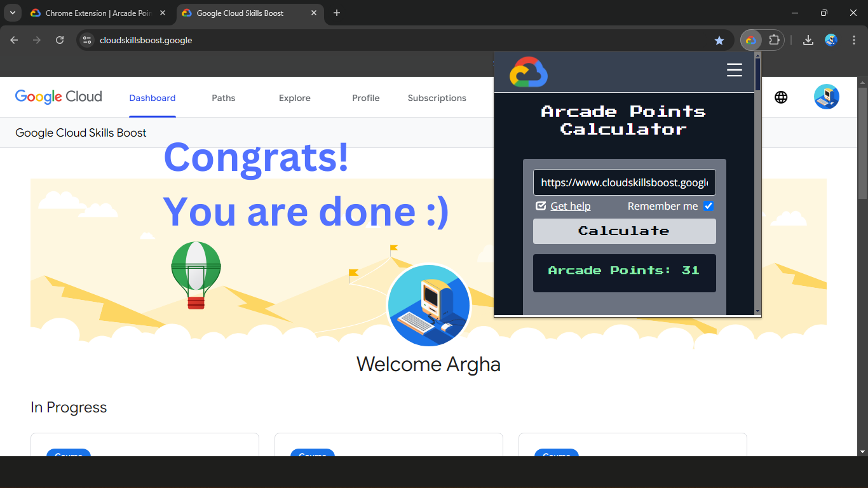Change language with the globe icon
Screen dimensions: 868x488
(x=781, y=97)
